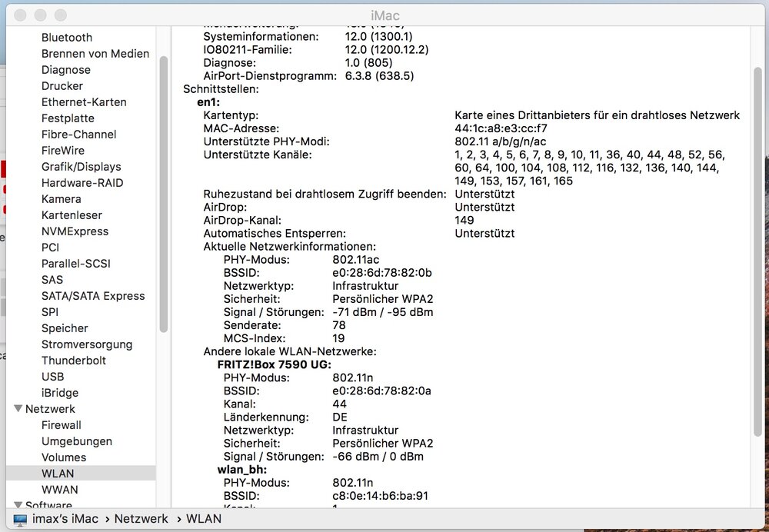Select Bluetooth in the sidebar
This screenshot has width=769, height=532.
point(66,38)
